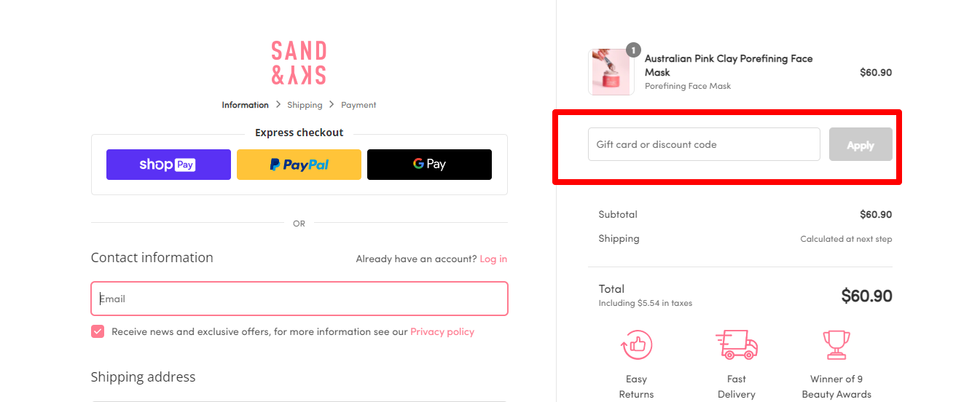The height and width of the screenshot is (402, 980).
Task: Click the quantity badge on product image
Action: pos(633,50)
